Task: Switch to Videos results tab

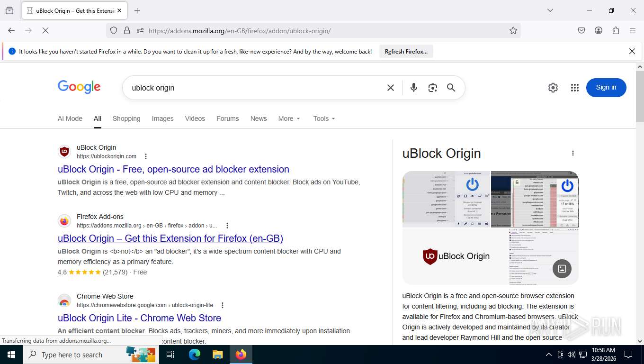Action: coord(195,118)
